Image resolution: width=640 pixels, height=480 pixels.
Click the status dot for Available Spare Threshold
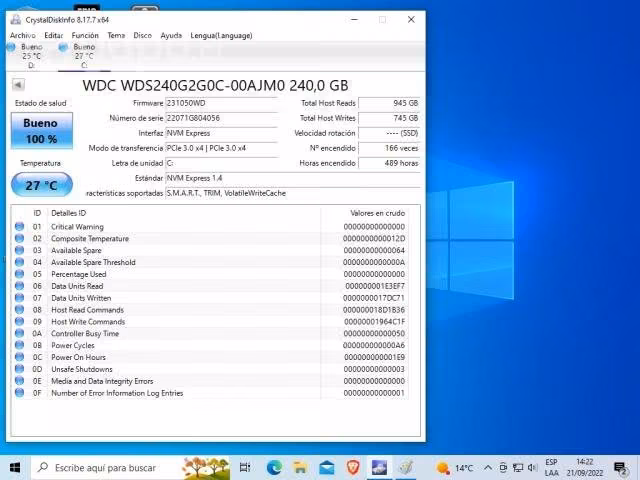(19, 262)
